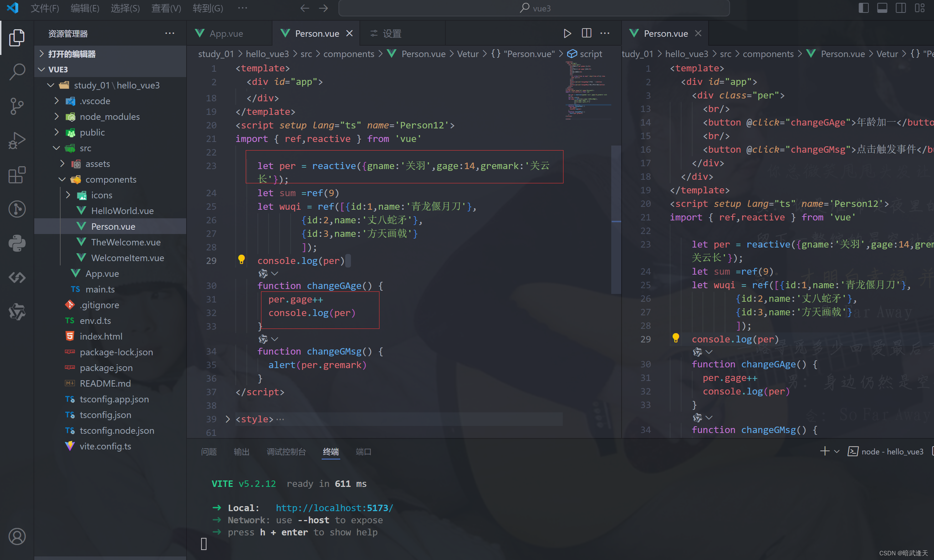Image resolution: width=934 pixels, height=560 pixels.
Task: Open the Search view in activity bar
Action: coord(17,72)
